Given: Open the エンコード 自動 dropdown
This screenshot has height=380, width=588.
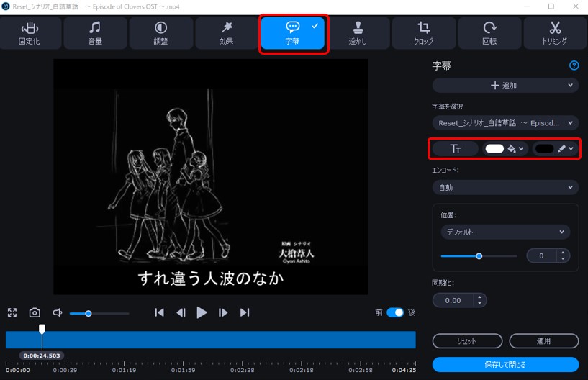Looking at the screenshot, I should point(505,187).
